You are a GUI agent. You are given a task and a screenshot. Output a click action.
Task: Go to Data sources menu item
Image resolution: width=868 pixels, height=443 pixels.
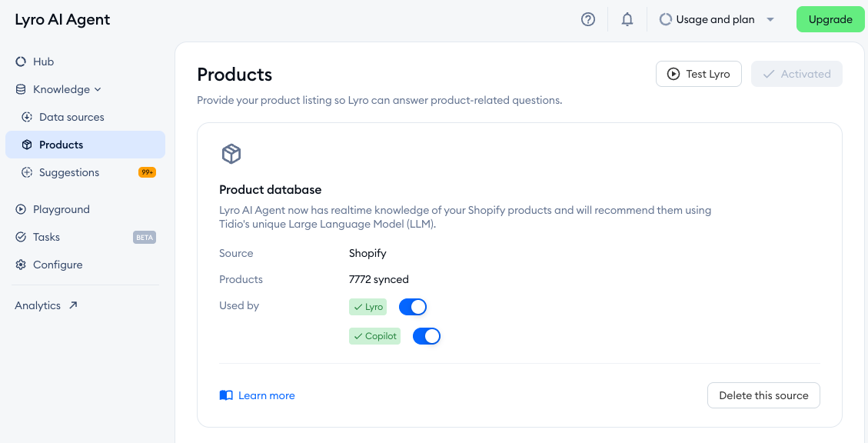[x=72, y=117]
